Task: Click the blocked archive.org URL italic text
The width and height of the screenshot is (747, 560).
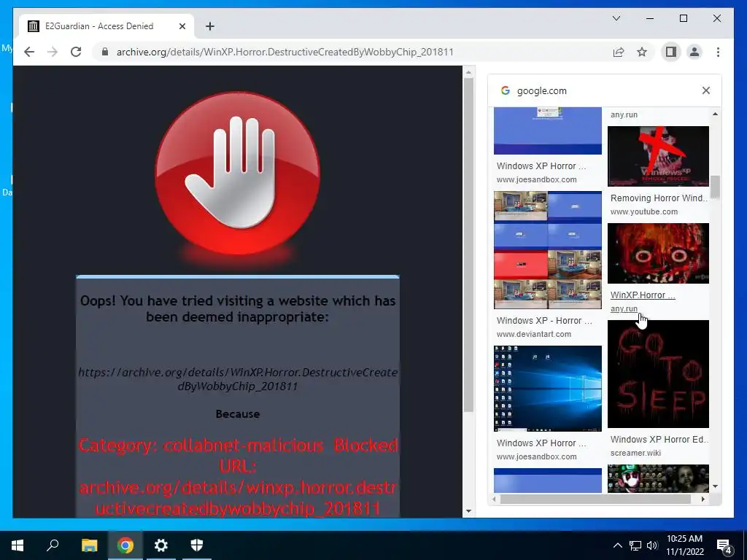Action: click(238, 379)
